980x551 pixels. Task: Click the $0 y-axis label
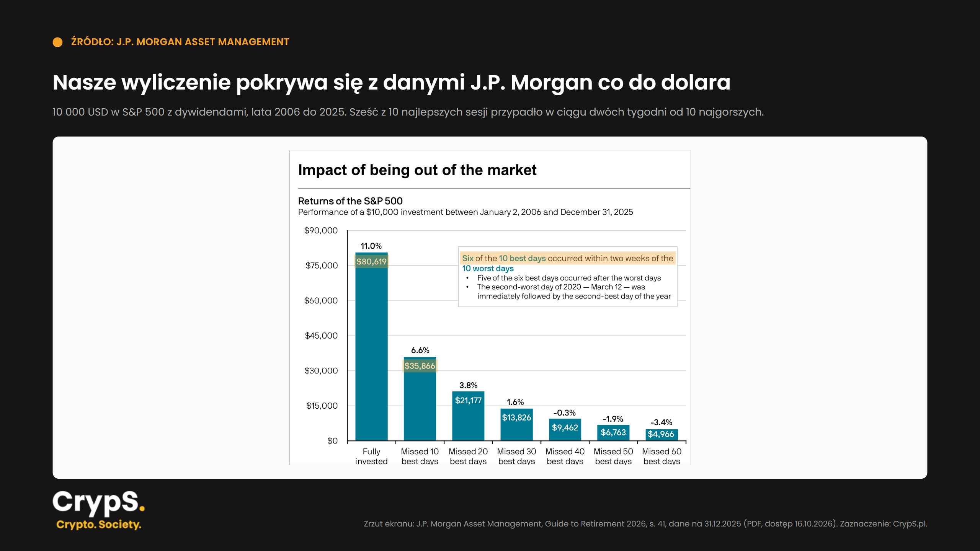[332, 441]
